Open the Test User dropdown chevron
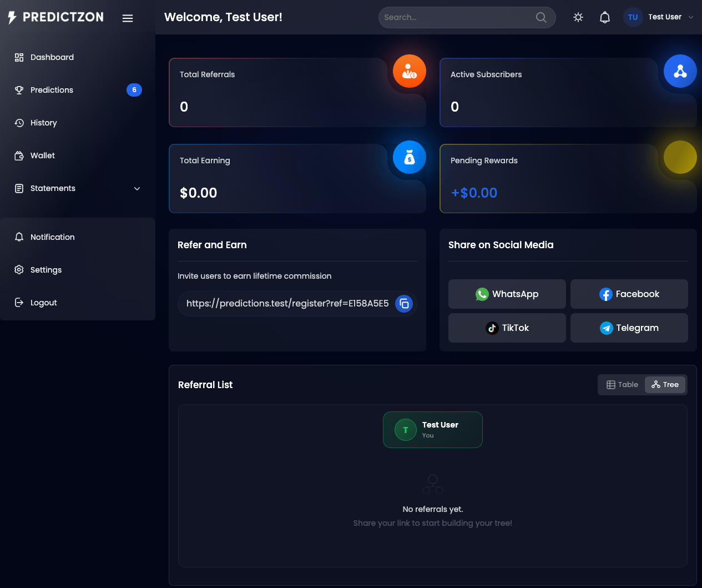This screenshot has width=702, height=588. pos(691,17)
